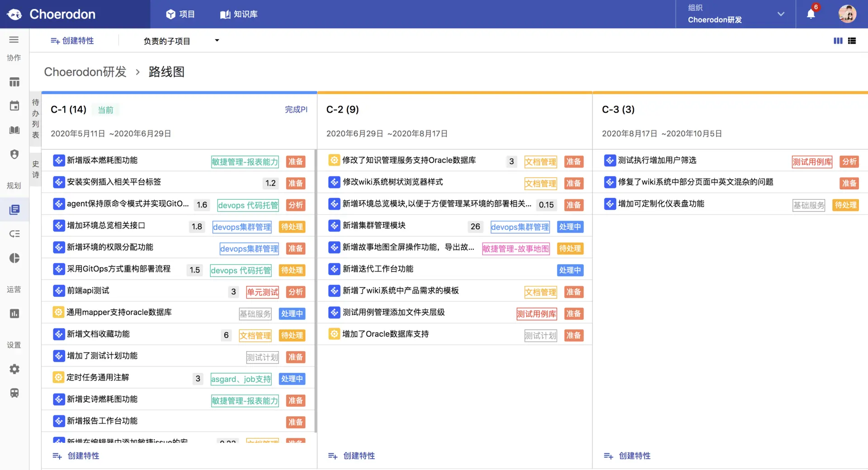The image size is (868, 470).
Task: Switch to the list layout view
Action: tap(852, 41)
